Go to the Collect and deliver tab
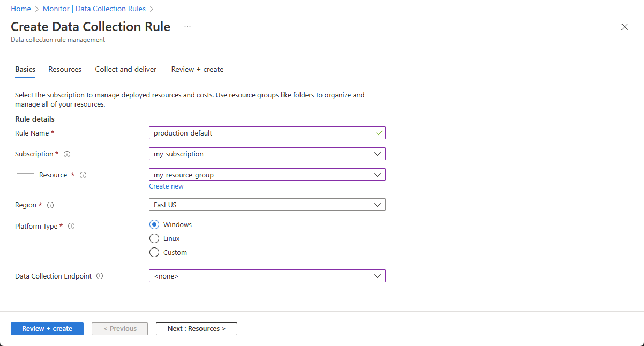This screenshot has height=346, width=644. click(126, 70)
